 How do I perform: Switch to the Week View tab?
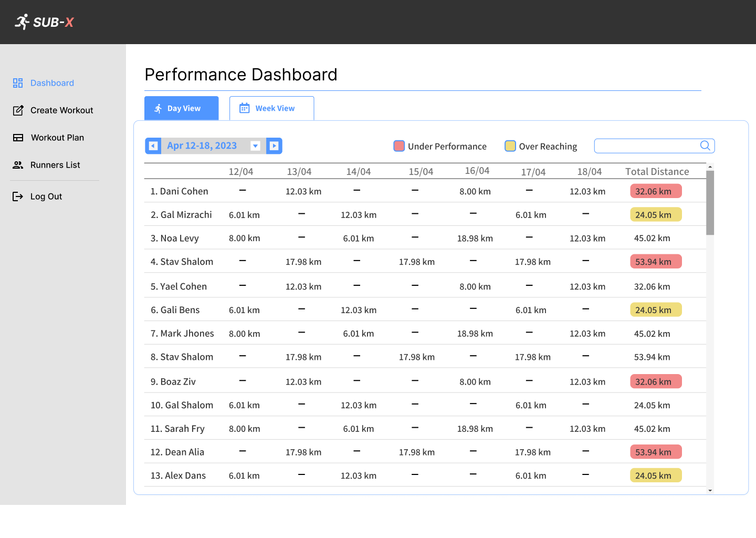coord(271,108)
